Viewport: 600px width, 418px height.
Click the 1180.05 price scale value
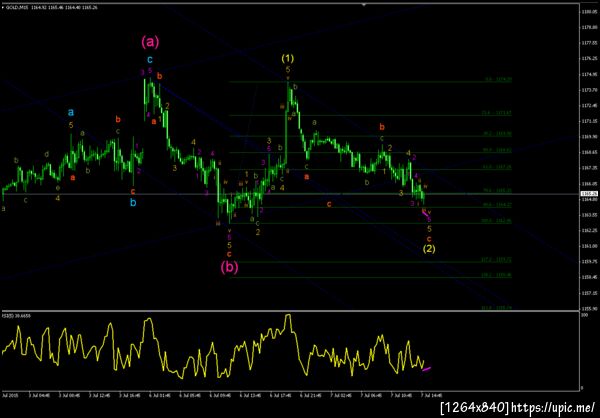pos(590,12)
